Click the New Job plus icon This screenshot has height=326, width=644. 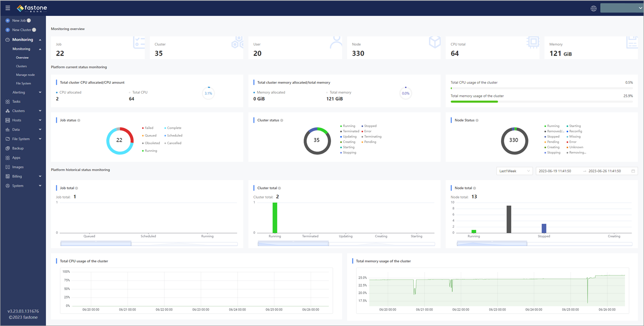(8, 20)
